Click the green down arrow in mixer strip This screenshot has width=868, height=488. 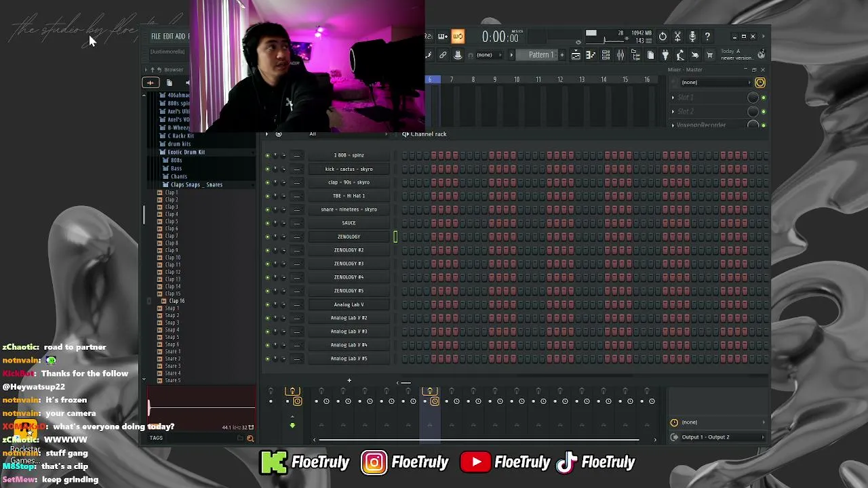(292, 426)
